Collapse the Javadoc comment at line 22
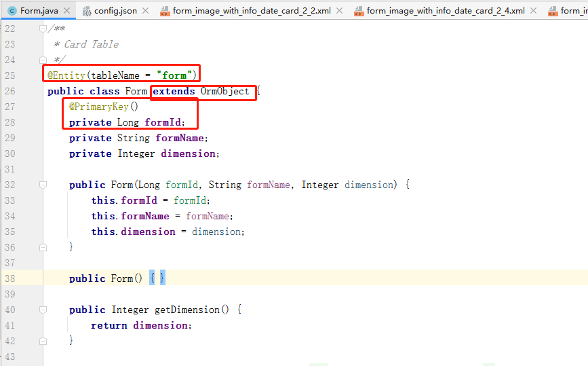Screen dimensions: 588x366 coord(43,29)
